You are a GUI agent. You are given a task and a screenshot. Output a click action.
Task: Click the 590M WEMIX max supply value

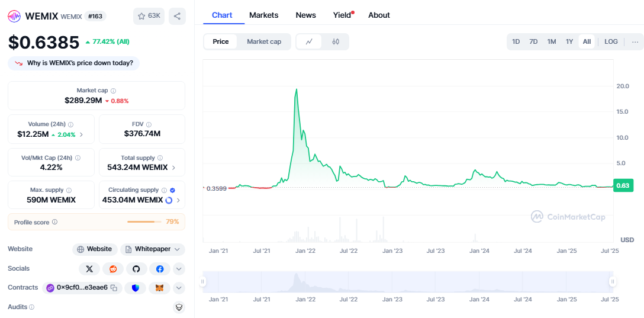(x=51, y=201)
